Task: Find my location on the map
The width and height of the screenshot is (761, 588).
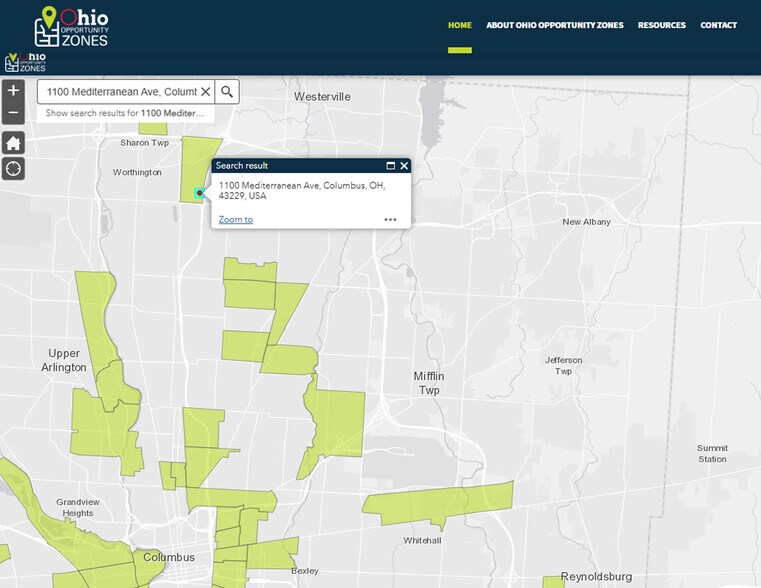Action: coord(13,168)
